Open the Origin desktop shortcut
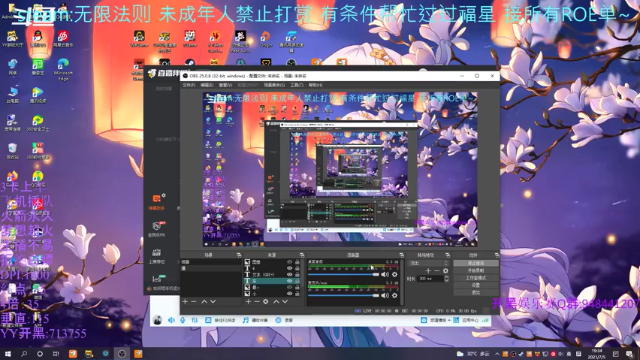The width and height of the screenshot is (640, 360). click(266, 39)
